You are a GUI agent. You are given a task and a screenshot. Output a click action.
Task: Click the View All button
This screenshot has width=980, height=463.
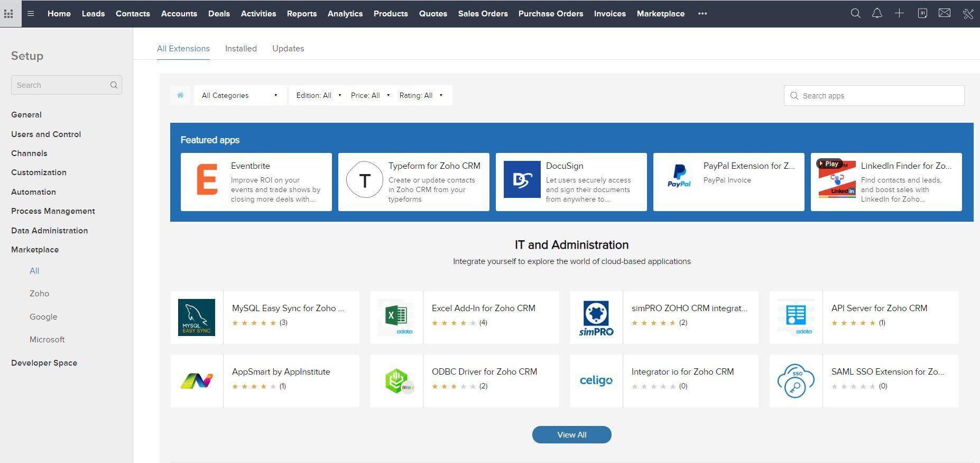tap(571, 435)
